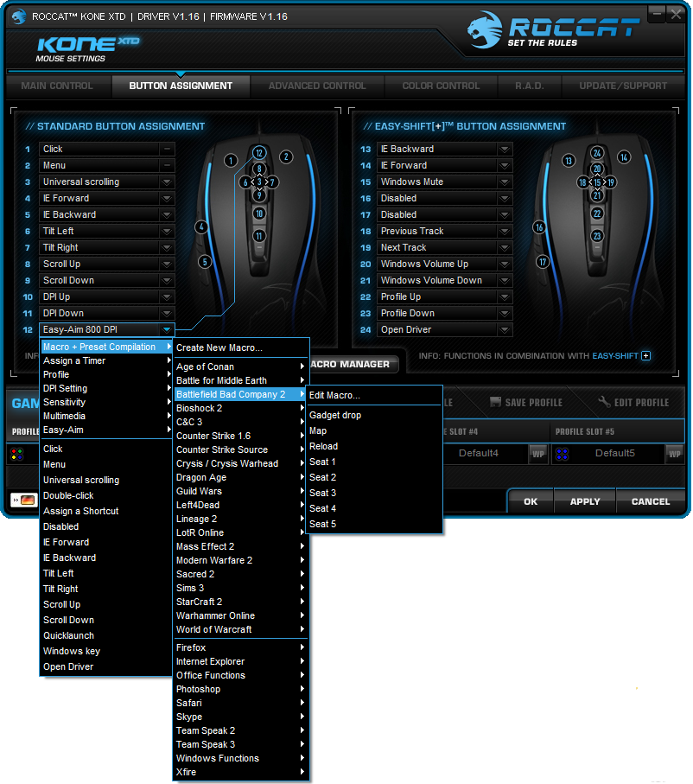Click marker 11 on left mouse diagram
This screenshot has width=693, height=784.
click(259, 236)
